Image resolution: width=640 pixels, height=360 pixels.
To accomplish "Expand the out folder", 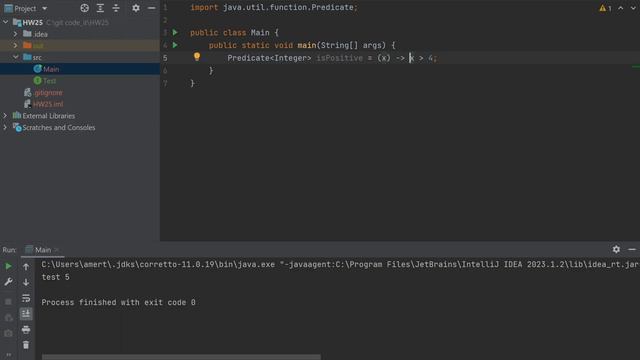I will 16,45.
